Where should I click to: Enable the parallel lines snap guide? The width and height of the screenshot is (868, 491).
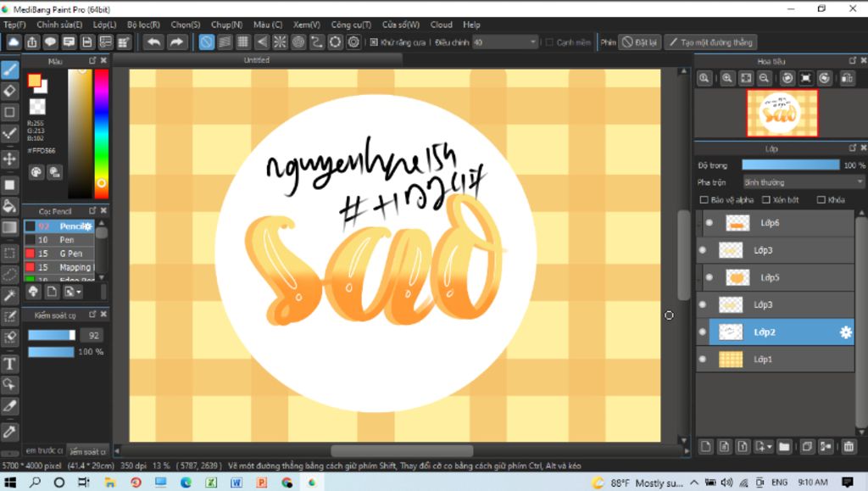click(225, 42)
